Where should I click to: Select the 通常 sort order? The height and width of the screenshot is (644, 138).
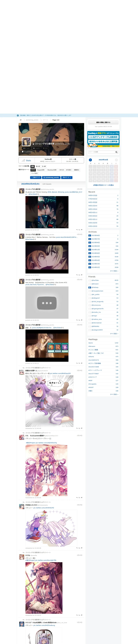33,166
